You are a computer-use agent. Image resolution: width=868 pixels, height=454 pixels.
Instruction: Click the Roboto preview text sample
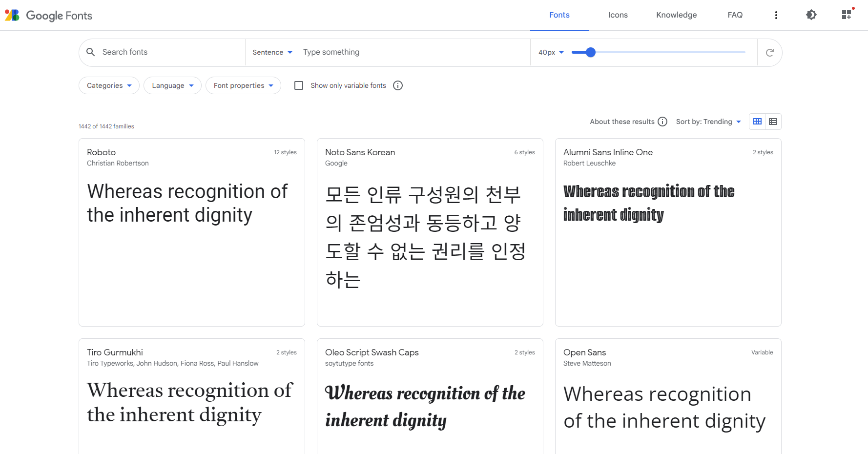[x=187, y=203]
